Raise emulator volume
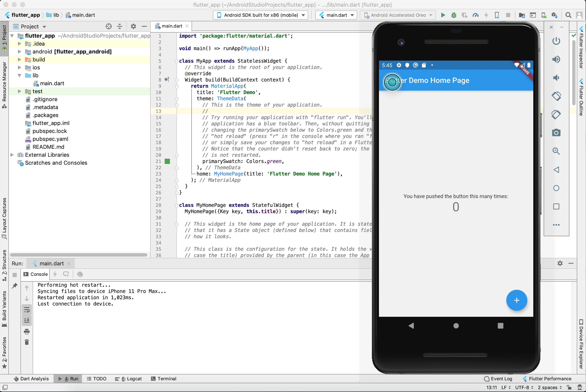 click(x=556, y=59)
